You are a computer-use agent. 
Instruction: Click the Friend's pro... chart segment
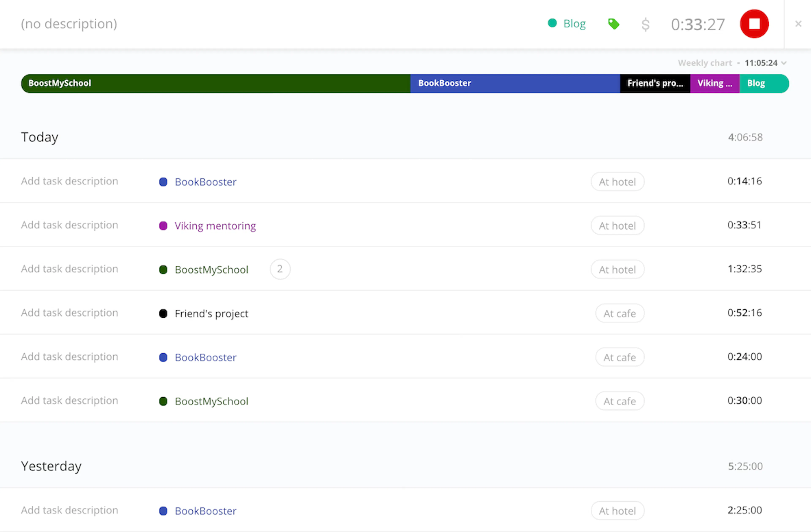pos(655,83)
